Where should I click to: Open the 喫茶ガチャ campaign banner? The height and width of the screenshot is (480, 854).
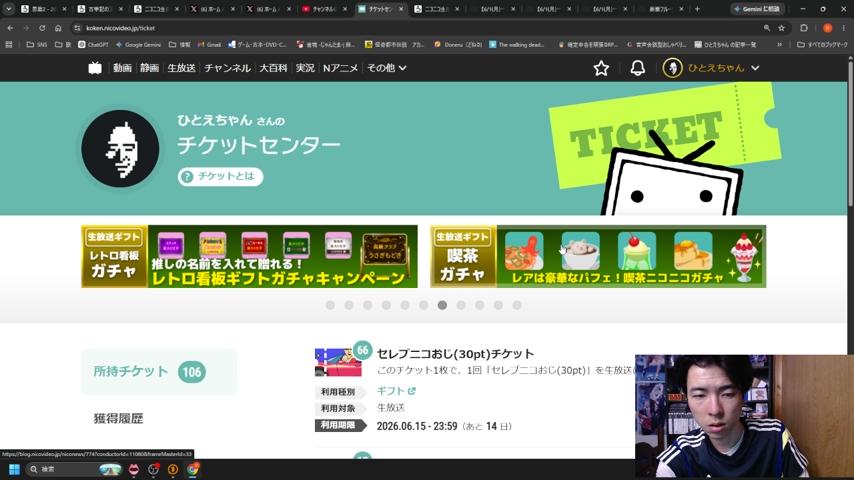[598, 256]
